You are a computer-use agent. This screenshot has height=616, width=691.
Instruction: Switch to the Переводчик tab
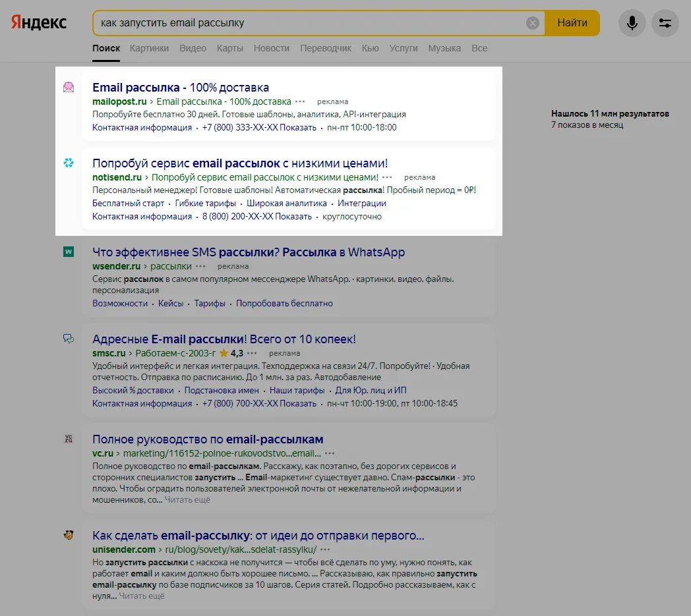326,49
